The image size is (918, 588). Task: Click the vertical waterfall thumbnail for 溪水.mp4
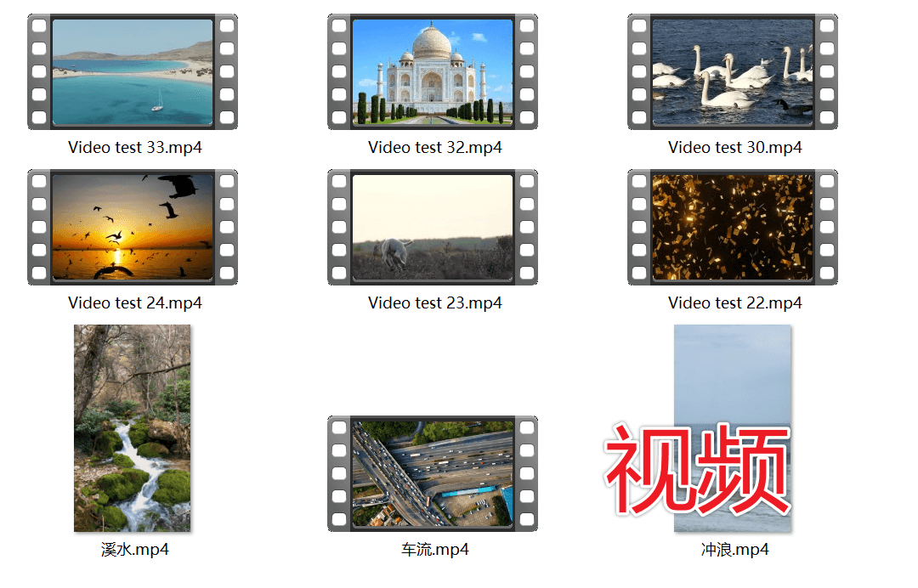point(133,429)
